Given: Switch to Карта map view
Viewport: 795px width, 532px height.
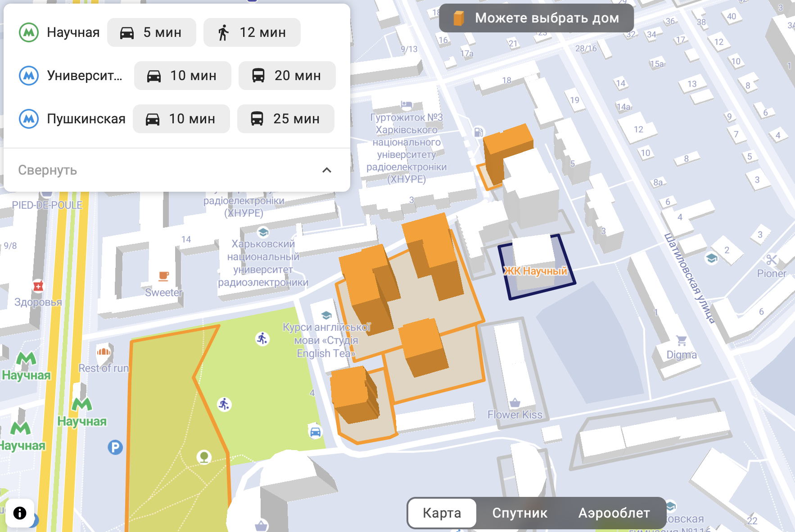Looking at the screenshot, I should tap(442, 513).
